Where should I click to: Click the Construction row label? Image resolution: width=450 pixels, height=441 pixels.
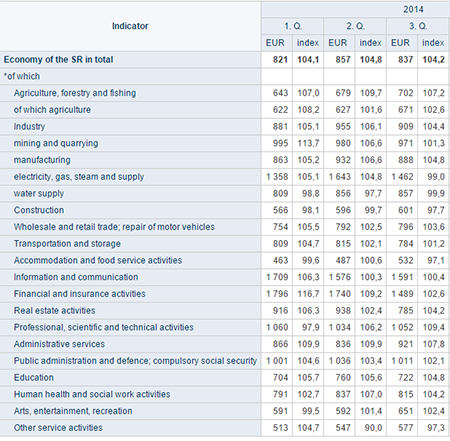(x=39, y=210)
